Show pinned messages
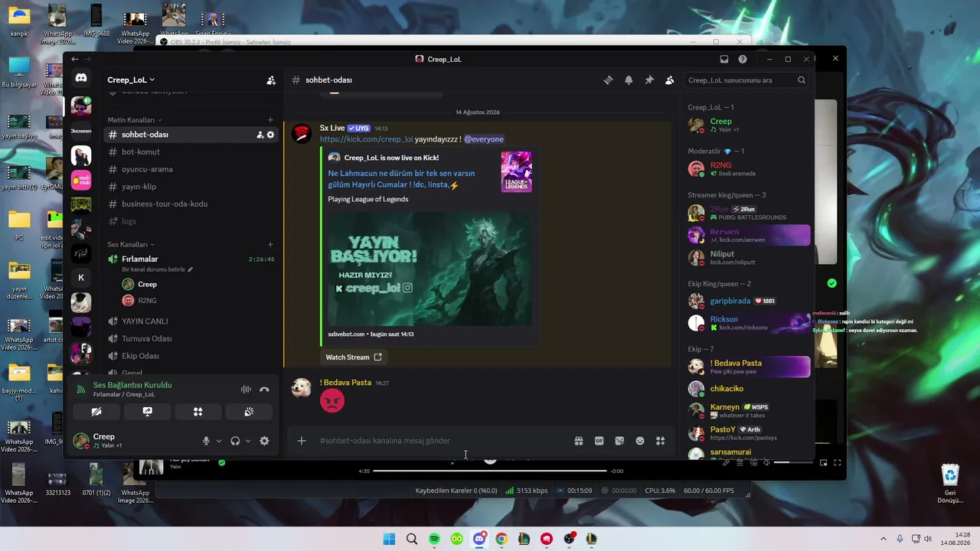980x551 pixels. pyautogui.click(x=649, y=80)
